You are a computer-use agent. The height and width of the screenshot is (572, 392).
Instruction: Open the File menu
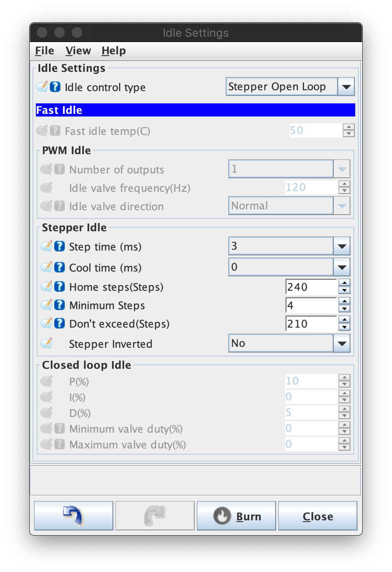45,51
